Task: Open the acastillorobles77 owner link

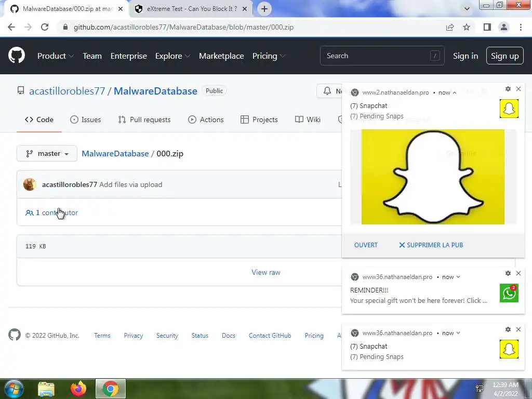Action: click(x=67, y=91)
